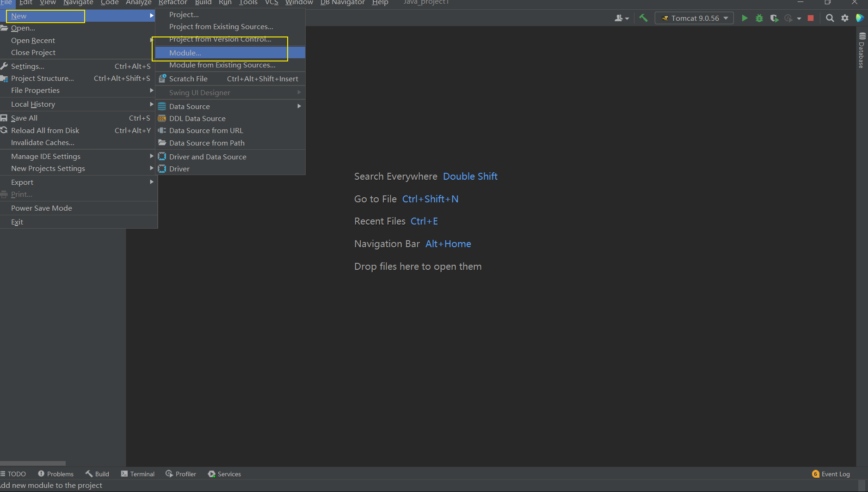This screenshot has width=868, height=492.
Task: Click Settings... in File menu
Action: coord(79,67)
